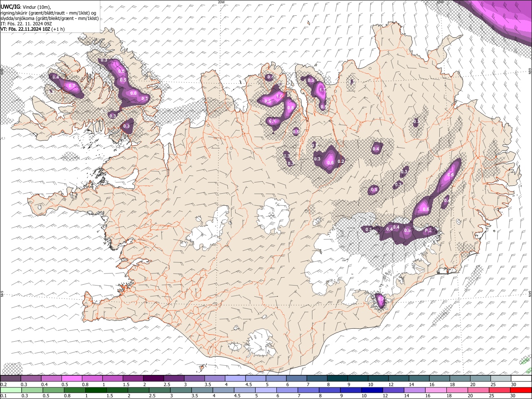Click the "IT: Fös. 22. 11. 2024 09Z" line

click(26, 24)
